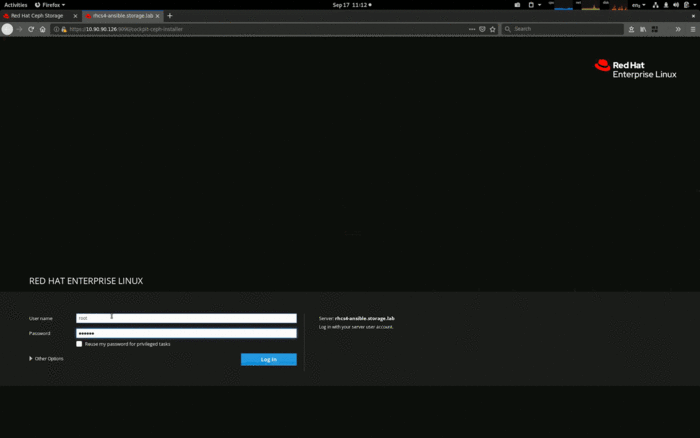The image size is (700, 438).
Task: Open GNOME Activities overview
Action: [x=16, y=5]
